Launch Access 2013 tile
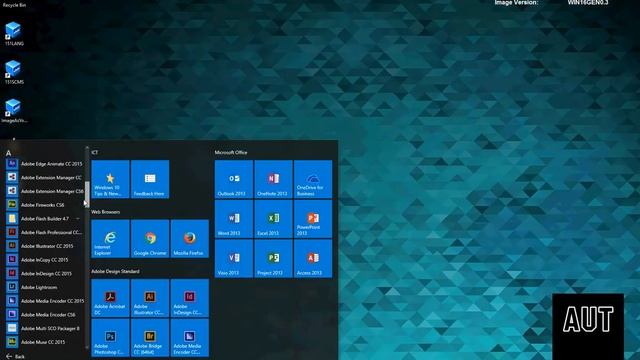640x360 pixels. coord(313,259)
